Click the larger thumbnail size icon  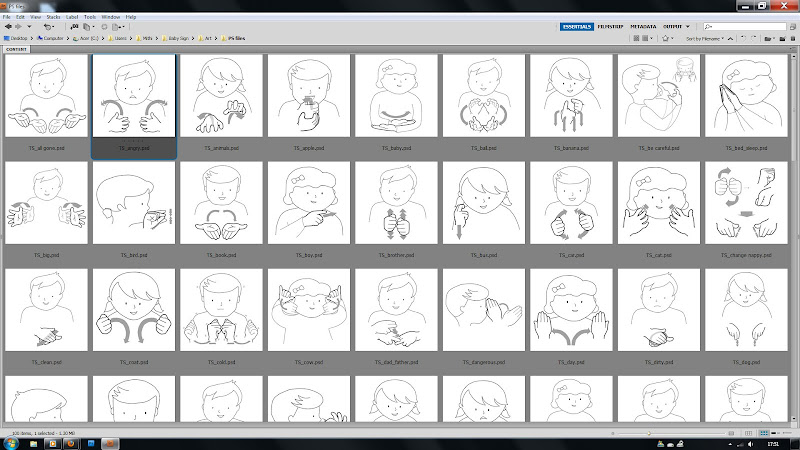pyautogui.click(x=732, y=433)
